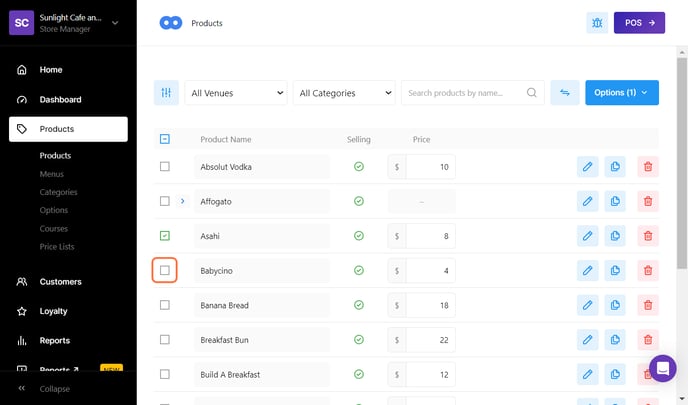Check the Babycino checkbox
This screenshot has height=405, width=688.
(x=165, y=270)
